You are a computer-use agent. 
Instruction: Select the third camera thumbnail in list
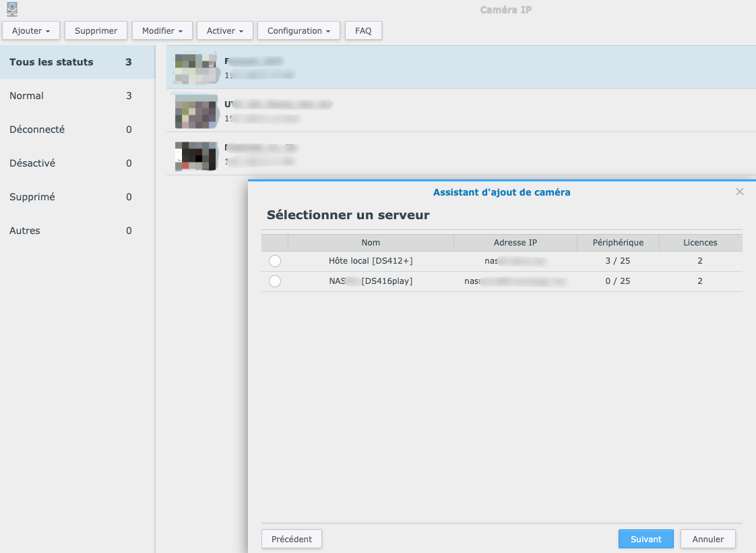(195, 156)
